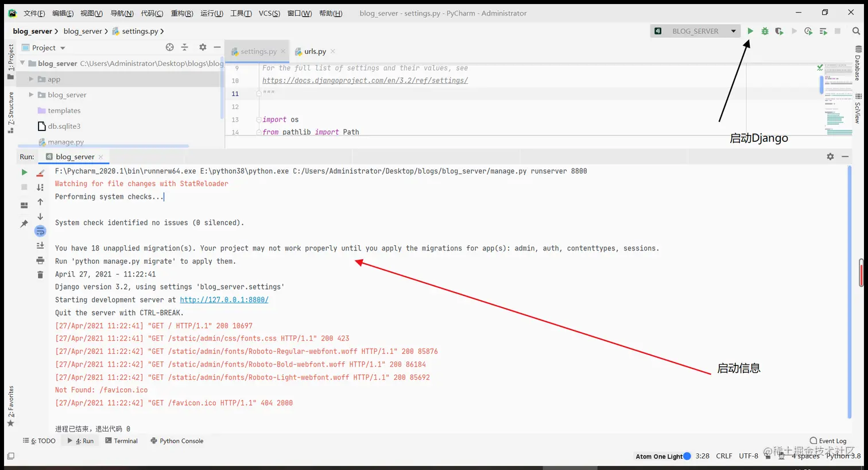Open the CRLF line separator selector

[724, 456]
